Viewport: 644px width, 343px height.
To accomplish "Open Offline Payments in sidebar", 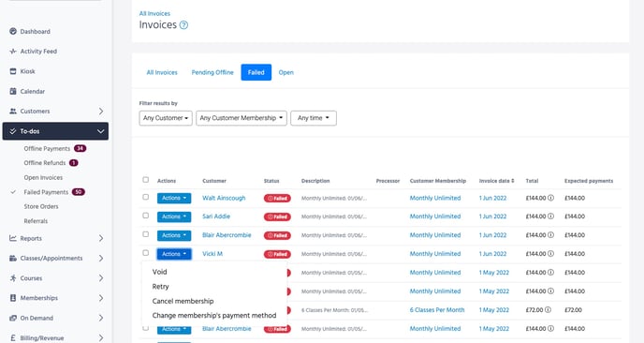I will point(47,148).
